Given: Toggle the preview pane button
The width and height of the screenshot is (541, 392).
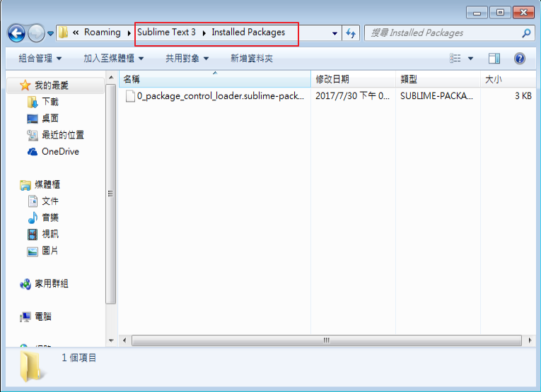Looking at the screenshot, I should [x=494, y=58].
